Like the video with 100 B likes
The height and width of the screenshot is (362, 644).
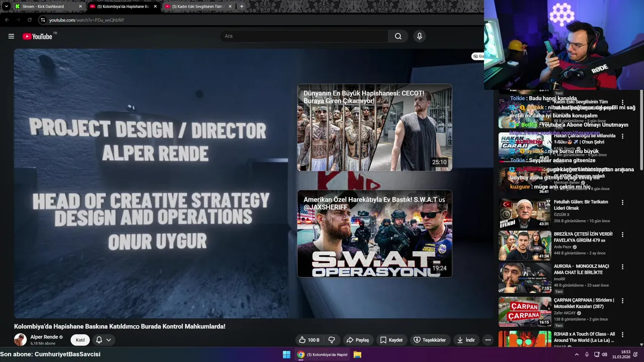tap(309, 340)
